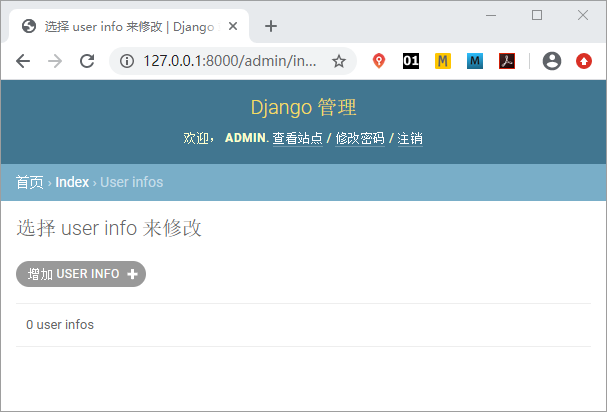Go back using the browser back arrow
Screen dimensions: 607x412
tap(23, 61)
